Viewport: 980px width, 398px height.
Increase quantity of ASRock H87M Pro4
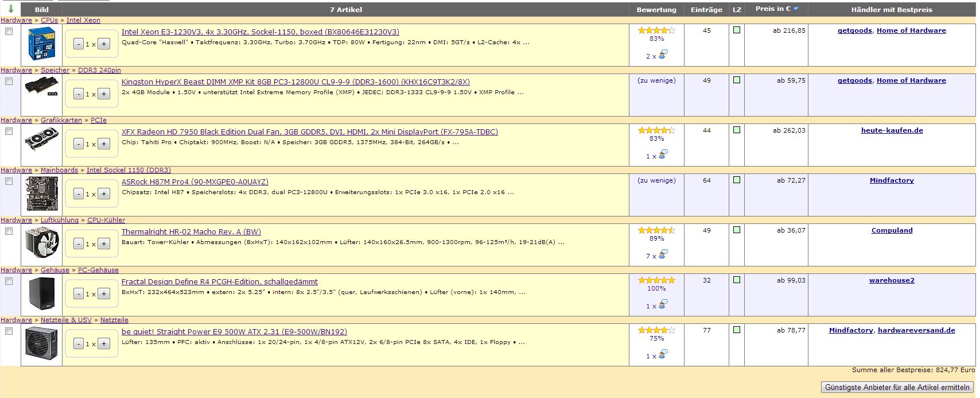click(x=104, y=194)
